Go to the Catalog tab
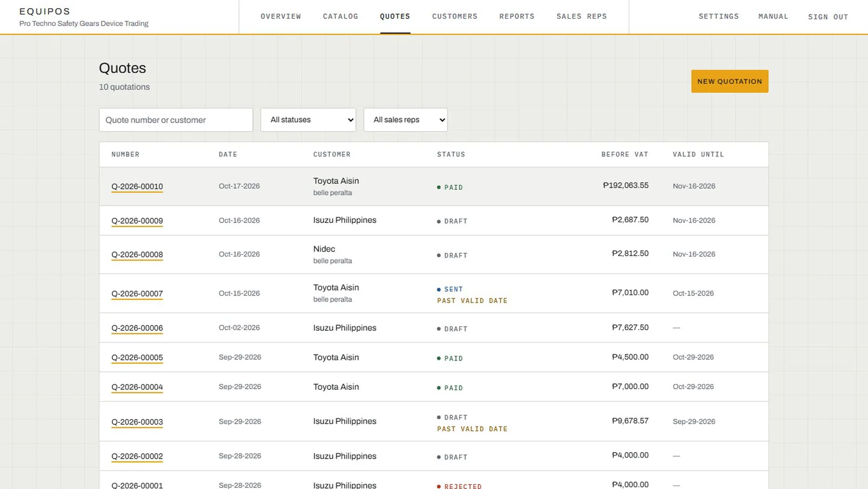This screenshot has height=489, width=868. (x=340, y=16)
